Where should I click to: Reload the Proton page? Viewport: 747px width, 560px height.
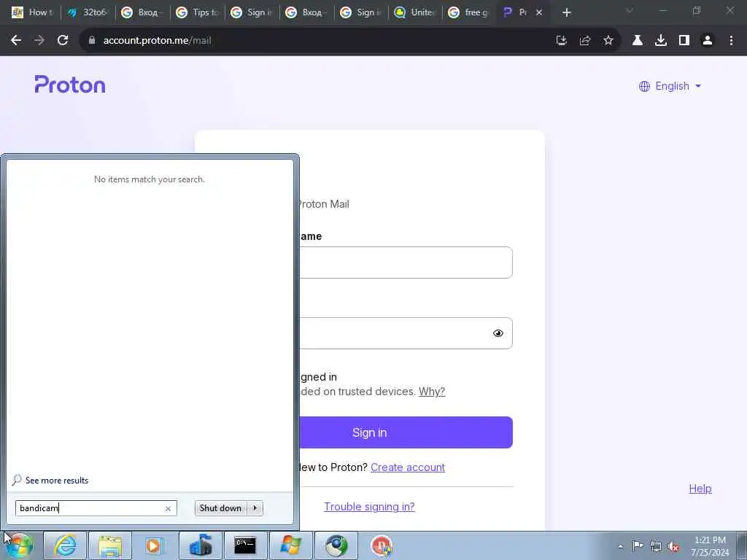coord(63,41)
